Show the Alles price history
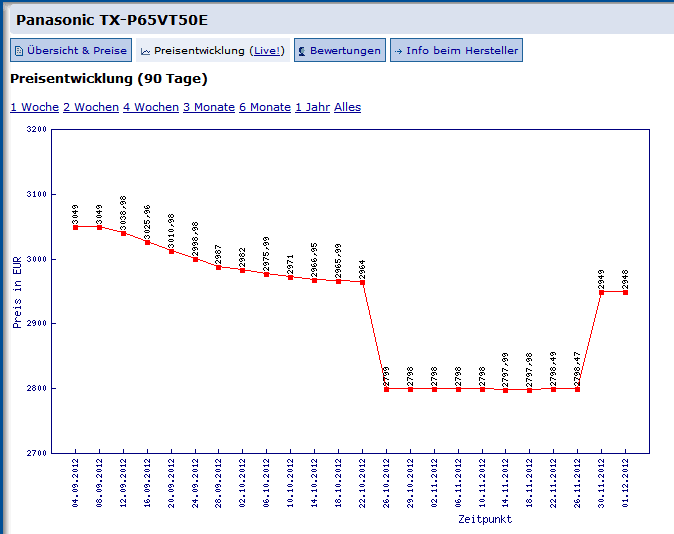 point(347,107)
